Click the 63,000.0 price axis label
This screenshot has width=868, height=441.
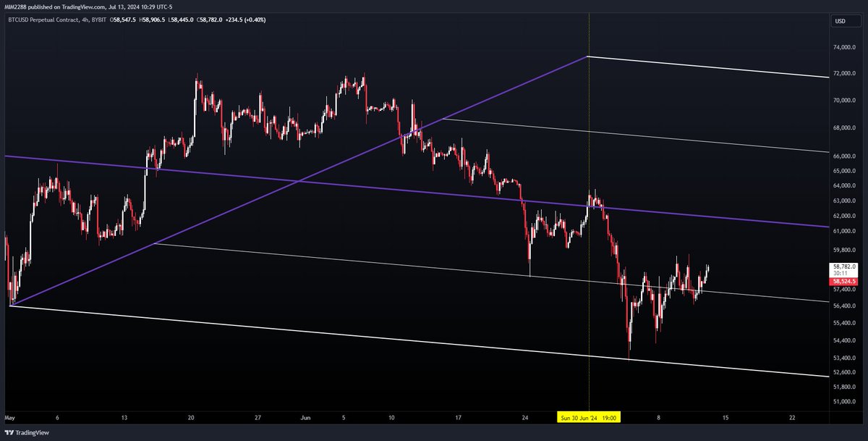846,201
